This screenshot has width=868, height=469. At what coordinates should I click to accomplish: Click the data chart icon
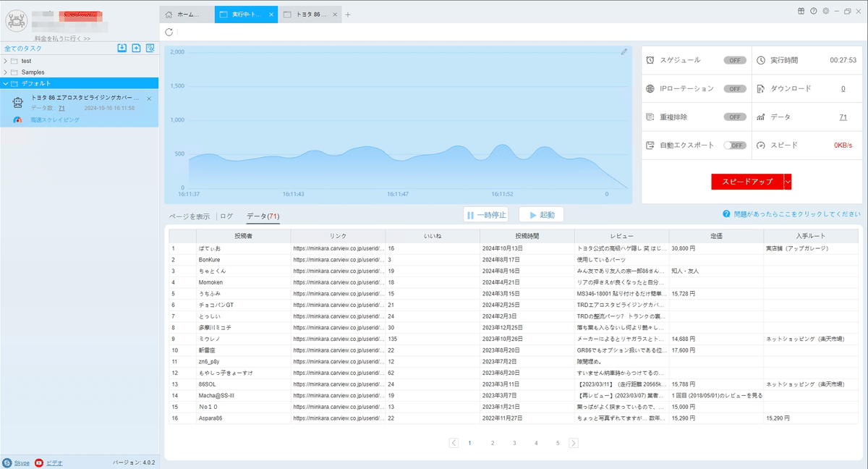pyautogui.click(x=761, y=117)
